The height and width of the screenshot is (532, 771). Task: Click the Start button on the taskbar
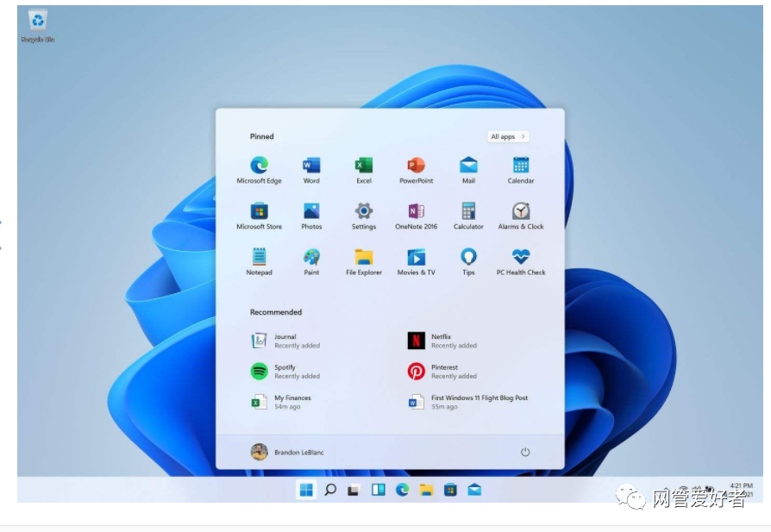click(x=306, y=490)
